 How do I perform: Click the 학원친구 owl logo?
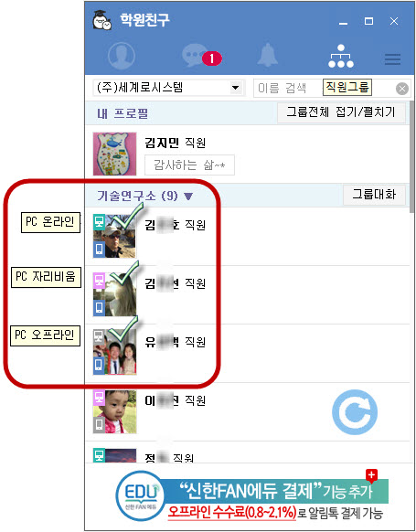coord(102,21)
